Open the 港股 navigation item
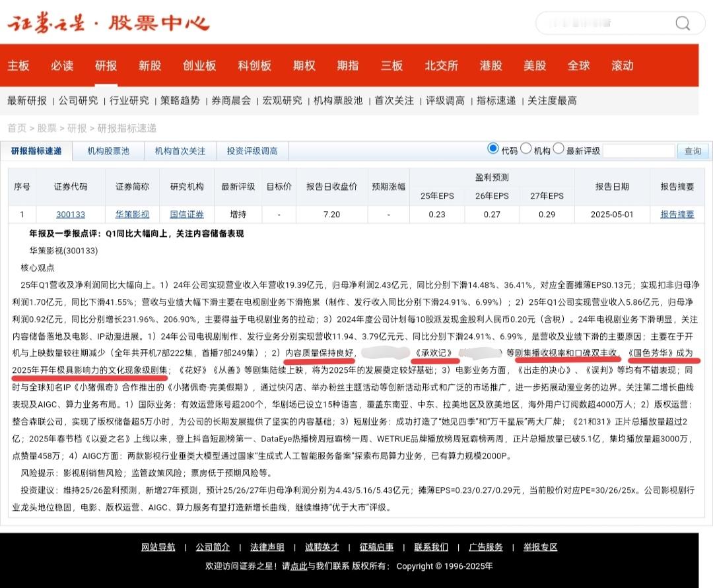This screenshot has height=588, width=713. tap(491, 65)
